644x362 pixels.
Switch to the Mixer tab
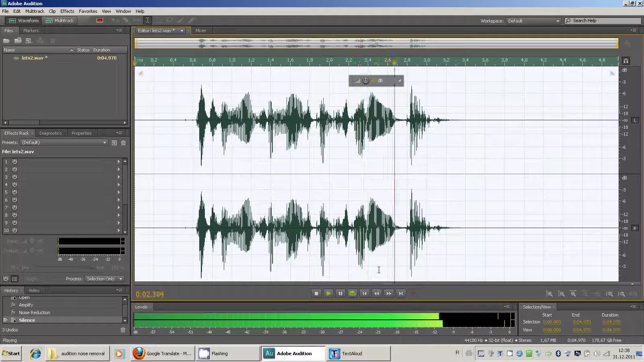201,31
